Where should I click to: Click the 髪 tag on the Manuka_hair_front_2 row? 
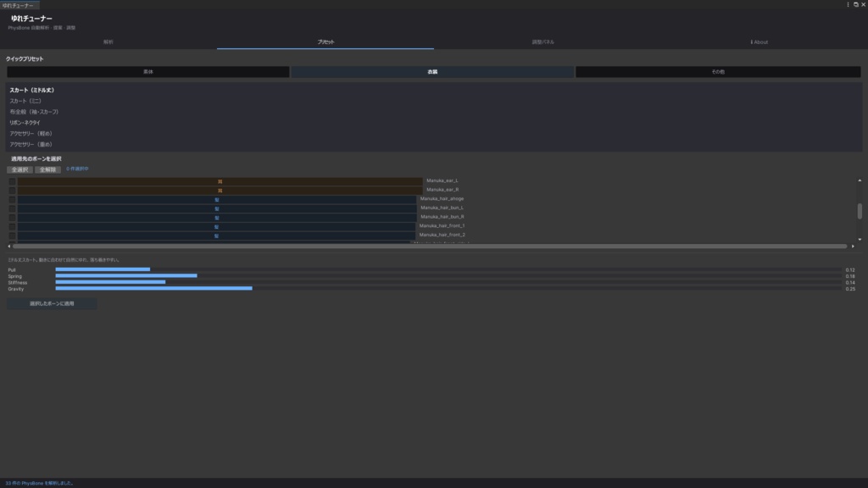point(216,236)
